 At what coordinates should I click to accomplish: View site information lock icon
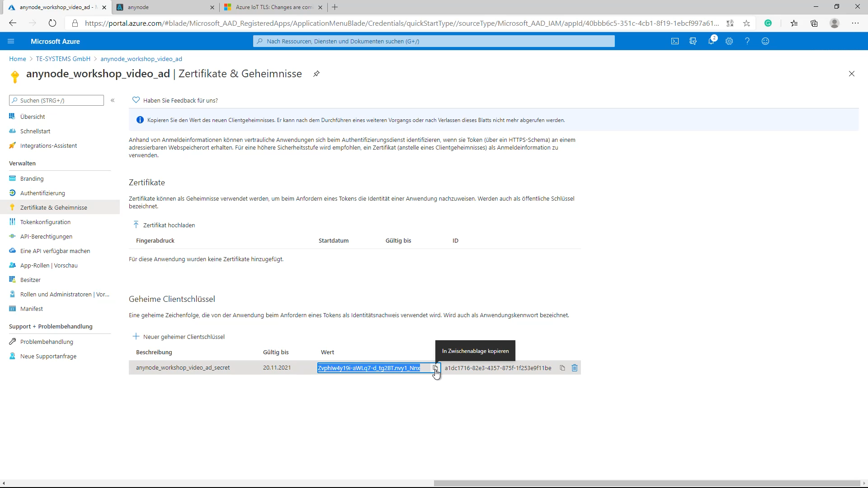pyautogui.click(x=75, y=23)
